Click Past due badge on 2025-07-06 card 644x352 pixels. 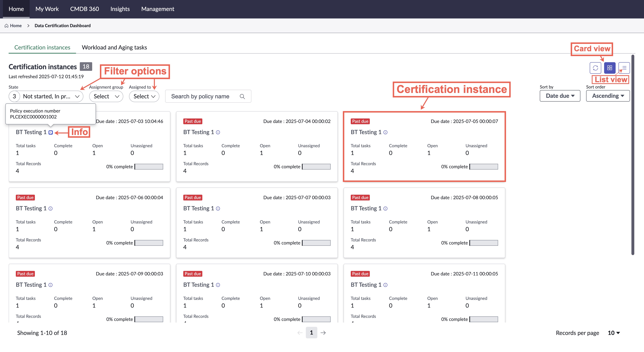click(x=25, y=198)
